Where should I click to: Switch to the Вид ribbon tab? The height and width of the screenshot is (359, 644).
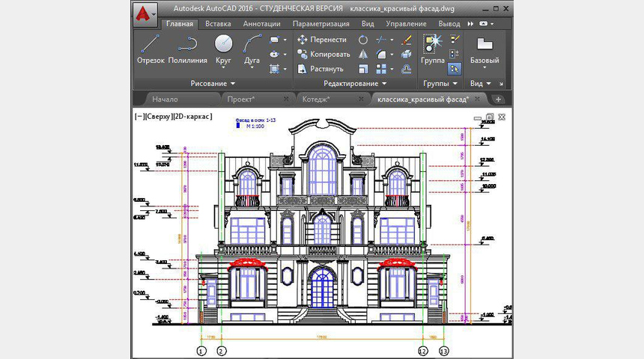point(368,24)
